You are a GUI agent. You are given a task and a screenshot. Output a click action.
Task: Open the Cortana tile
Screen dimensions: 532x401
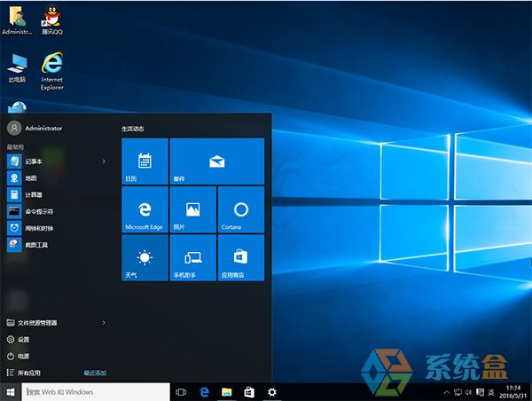pos(240,209)
